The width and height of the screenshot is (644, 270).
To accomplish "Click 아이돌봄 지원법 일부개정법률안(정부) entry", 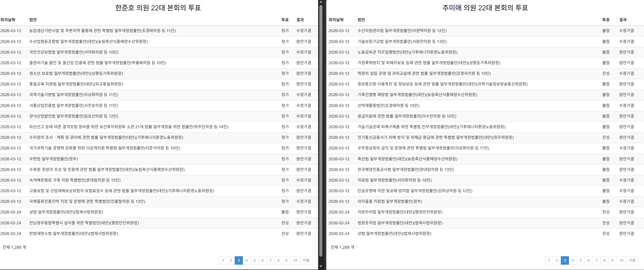I will (390, 201).
